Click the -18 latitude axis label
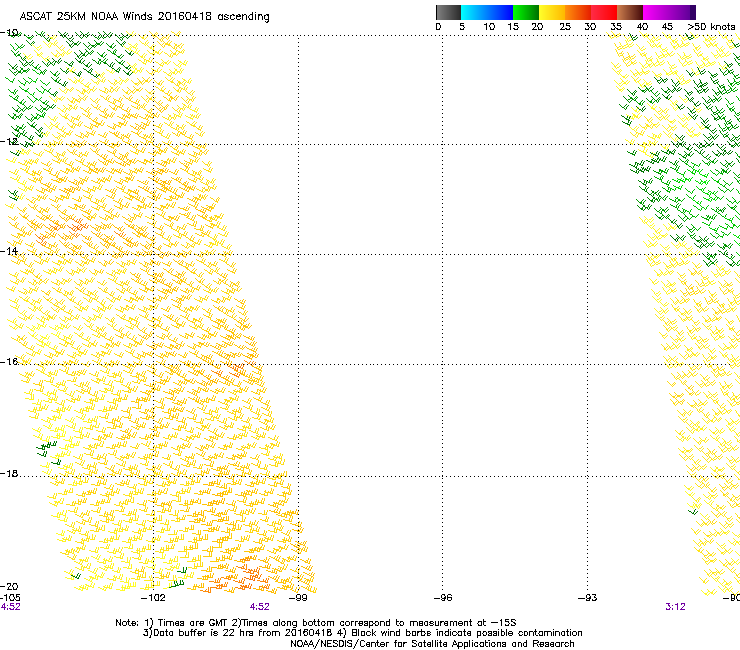This screenshot has width=740, height=650. [x=9, y=473]
